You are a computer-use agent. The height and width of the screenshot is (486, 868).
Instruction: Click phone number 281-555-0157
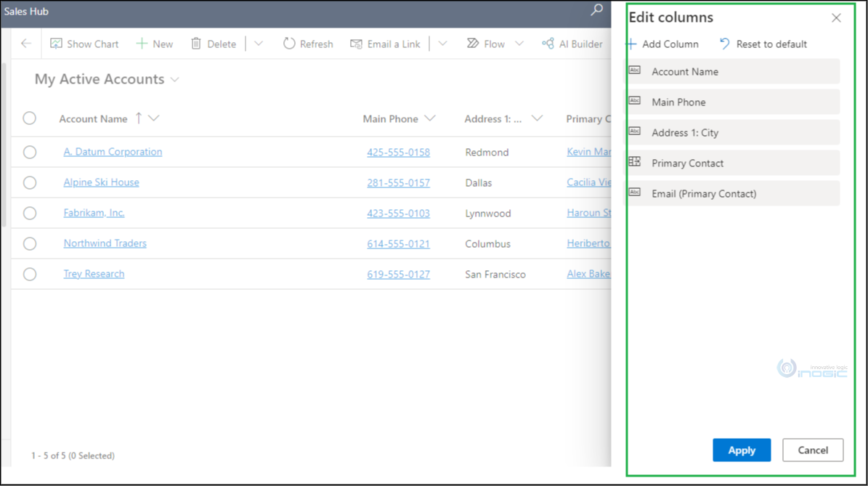[399, 182]
